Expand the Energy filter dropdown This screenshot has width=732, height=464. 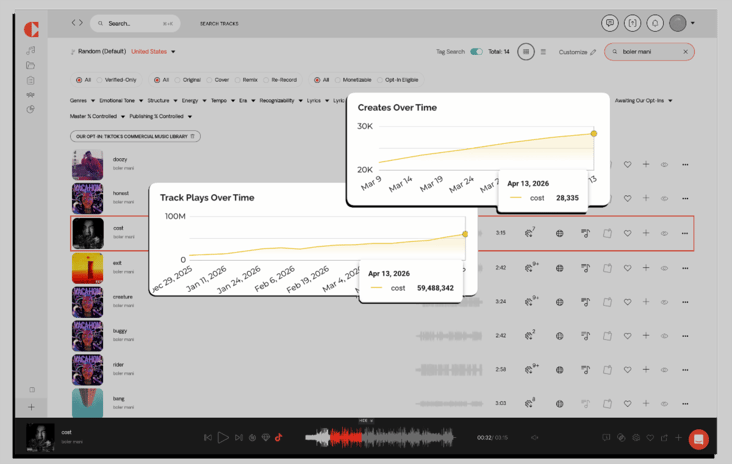pyautogui.click(x=194, y=100)
